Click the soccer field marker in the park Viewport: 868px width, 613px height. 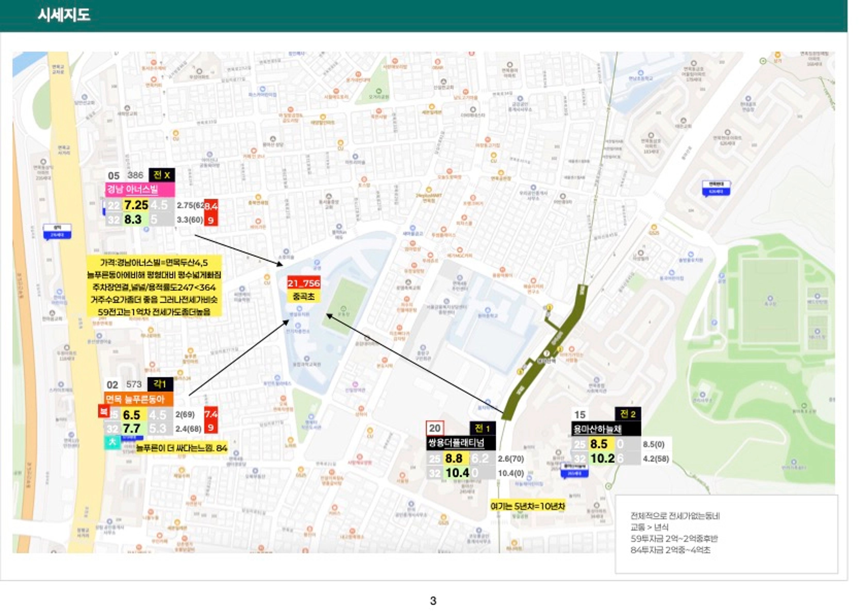click(x=771, y=298)
